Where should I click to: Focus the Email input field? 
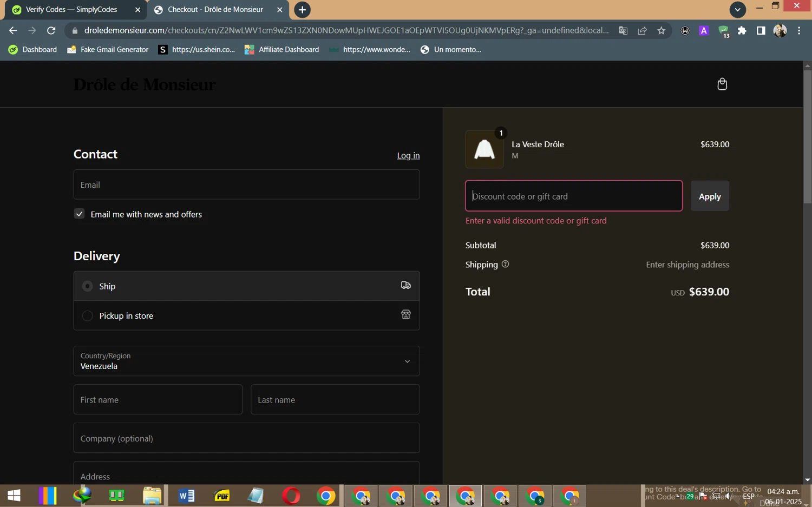pyautogui.click(x=246, y=185)
